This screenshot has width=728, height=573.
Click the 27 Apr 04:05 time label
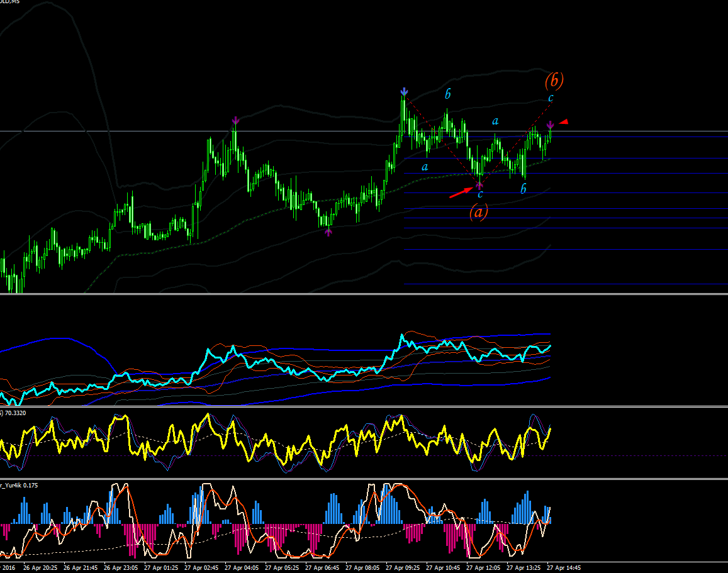tap(242, 567)
